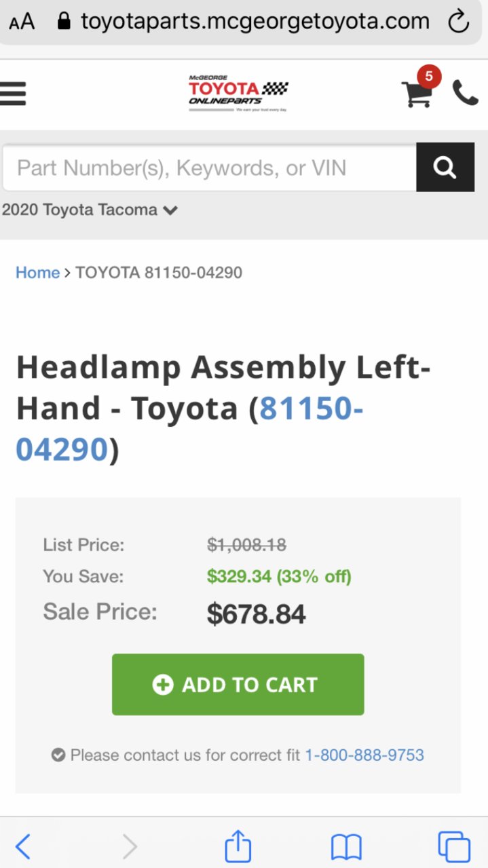Viewport: 488px width, 868px height.
Task: Focus the Part Number, Keywords, or VIN field
Action: pos(210,167)
